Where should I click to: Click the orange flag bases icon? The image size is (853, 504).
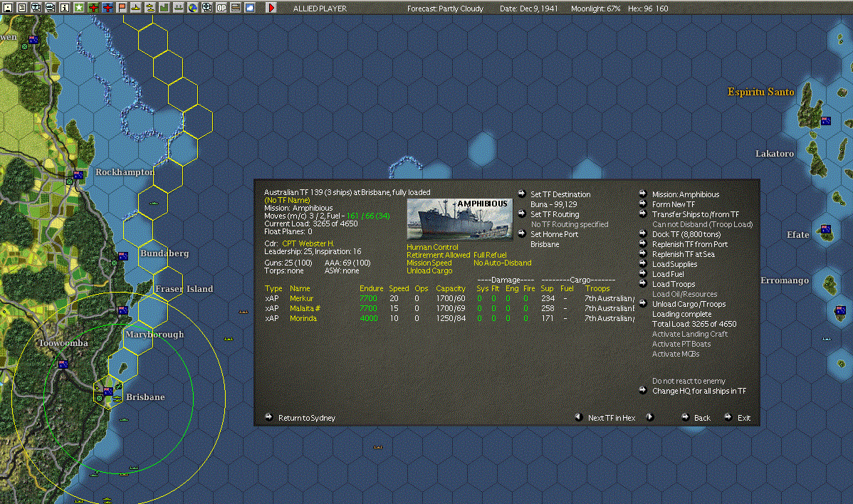tap(122, 8)
